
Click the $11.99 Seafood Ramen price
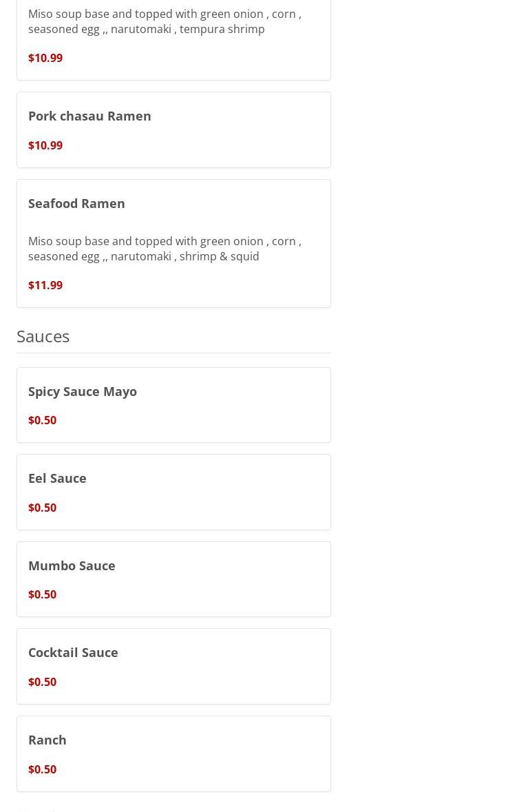pos(45,285)
